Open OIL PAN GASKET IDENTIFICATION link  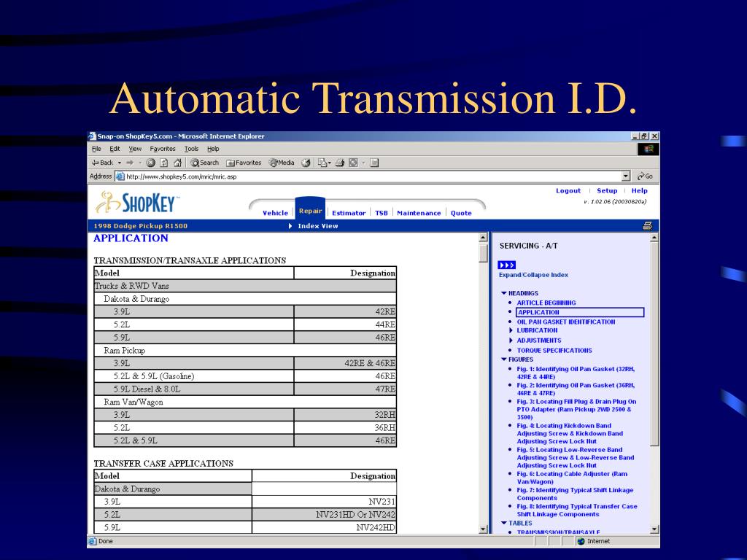click(566, 322)
